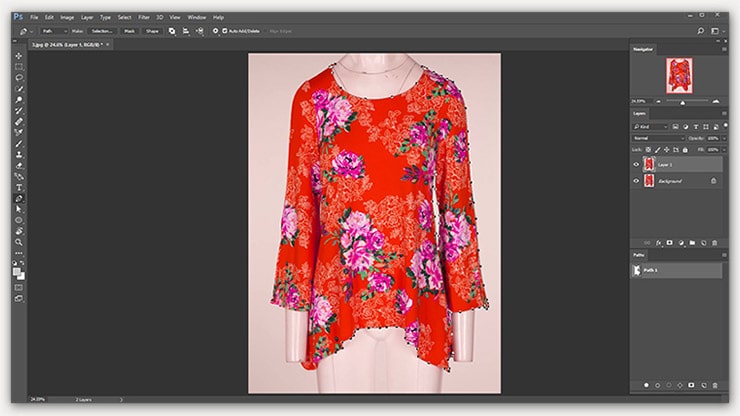The image size is (740, 416).
Task: Select the Clone Stamp tool
Action: pos(19,154)
